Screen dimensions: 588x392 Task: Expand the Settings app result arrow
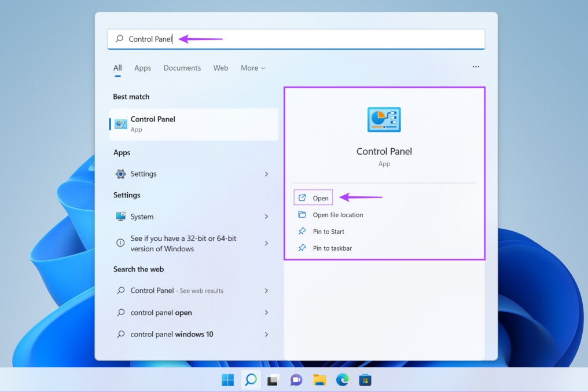pyautogui.click(x=266, y=174)
